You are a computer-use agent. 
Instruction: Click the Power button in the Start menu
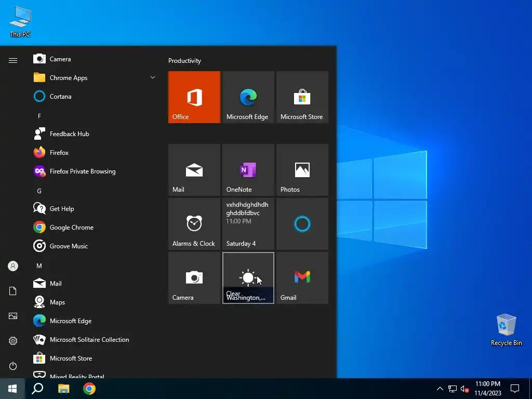pyautogui.click(x=13, y=366)
